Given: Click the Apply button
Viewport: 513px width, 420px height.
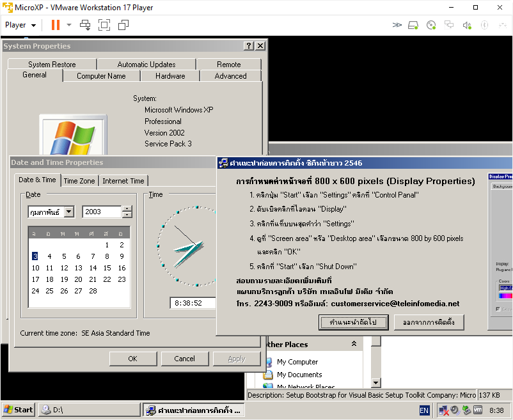Looking at the screenshot, I should (x=237, y=359).
